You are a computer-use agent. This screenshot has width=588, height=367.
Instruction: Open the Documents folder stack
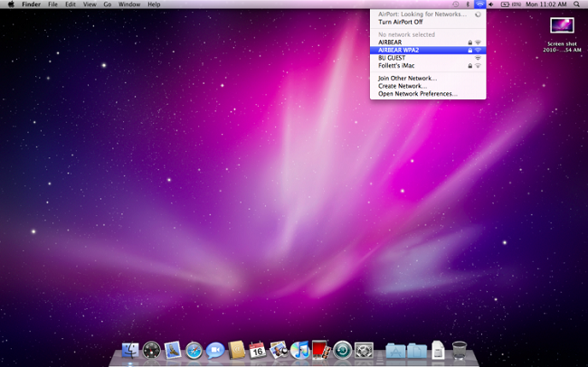(x=417, y=352)
